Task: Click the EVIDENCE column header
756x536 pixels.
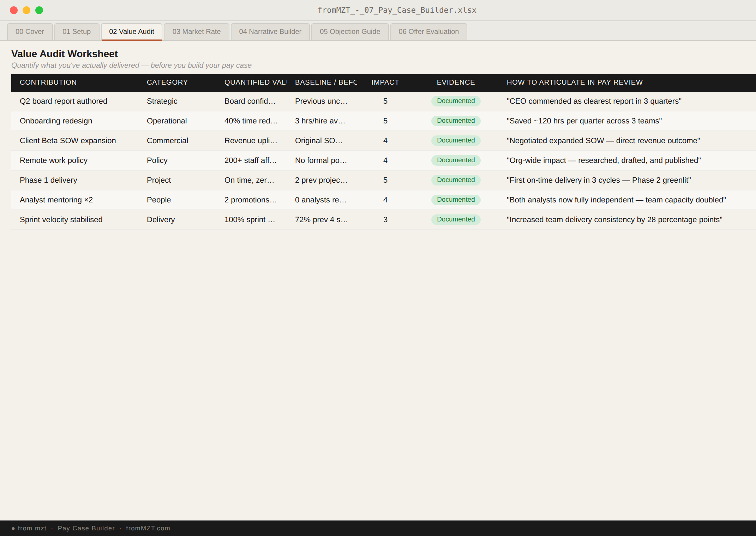Action: pyautogui.click(x=456, y=83)
